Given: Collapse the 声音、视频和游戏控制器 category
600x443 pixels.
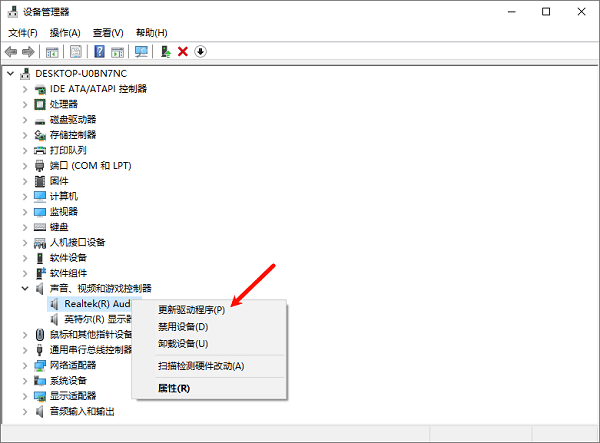Looking at the screenshot, I should (x=25, y=288).
